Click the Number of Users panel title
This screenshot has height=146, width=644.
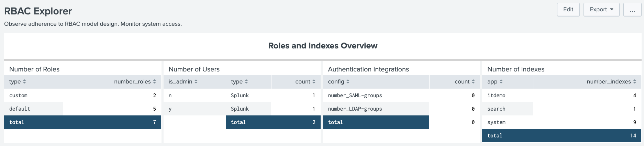(194, 69)
